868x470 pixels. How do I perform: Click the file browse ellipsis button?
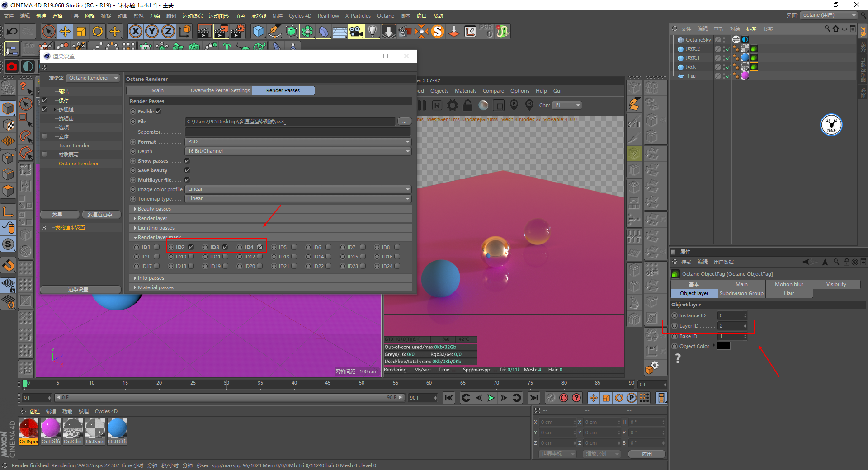(x=405, y=122)
